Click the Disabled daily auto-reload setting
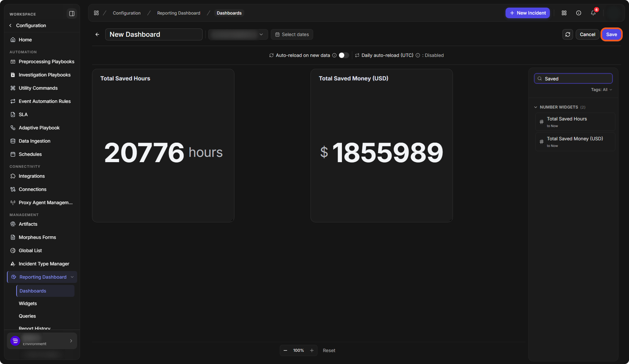Viewport: 629px width, 364px height. click(434, 55)
